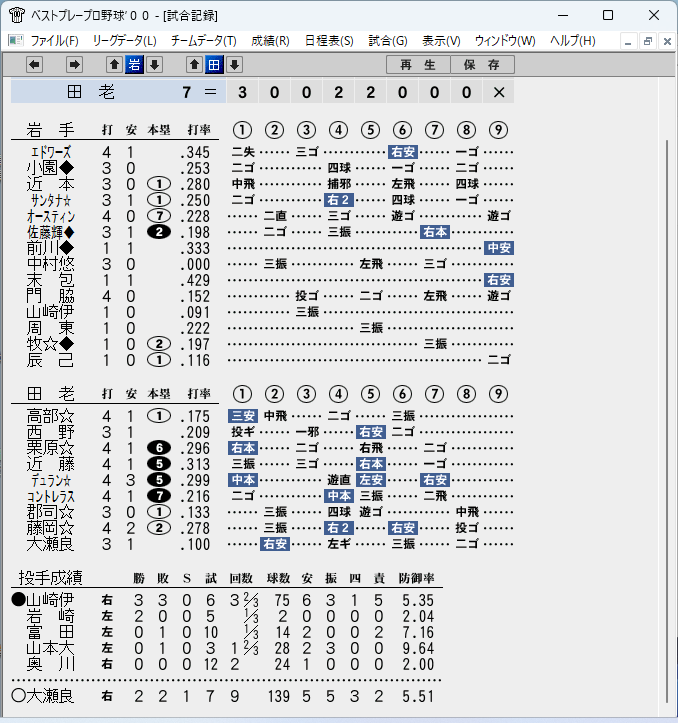Viewport: 678px width, 723px height.
Task: Open the 試合(G) menu
Action: coord(388,41)
